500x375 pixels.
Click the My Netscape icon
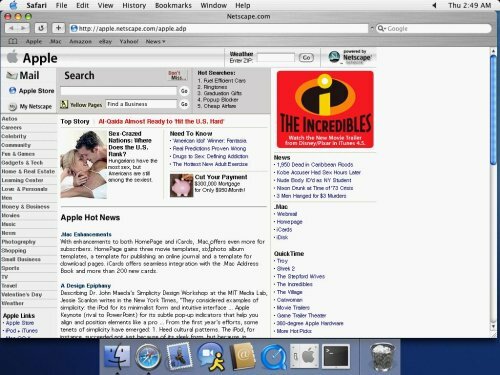click(x=13, y=107)
